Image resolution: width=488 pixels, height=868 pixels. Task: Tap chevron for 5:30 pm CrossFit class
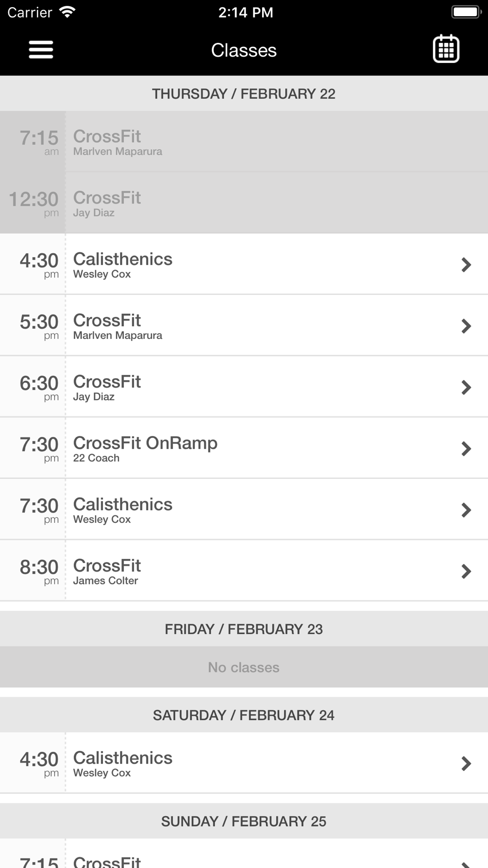(x=466, y=326)
